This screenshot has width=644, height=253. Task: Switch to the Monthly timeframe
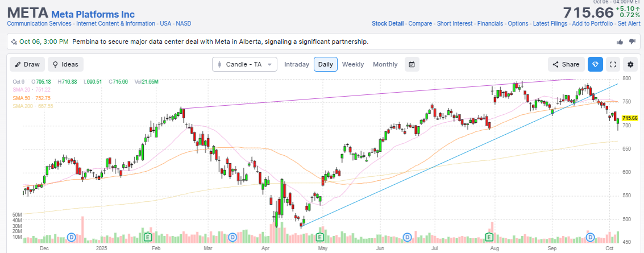click(x=385, y=64)
